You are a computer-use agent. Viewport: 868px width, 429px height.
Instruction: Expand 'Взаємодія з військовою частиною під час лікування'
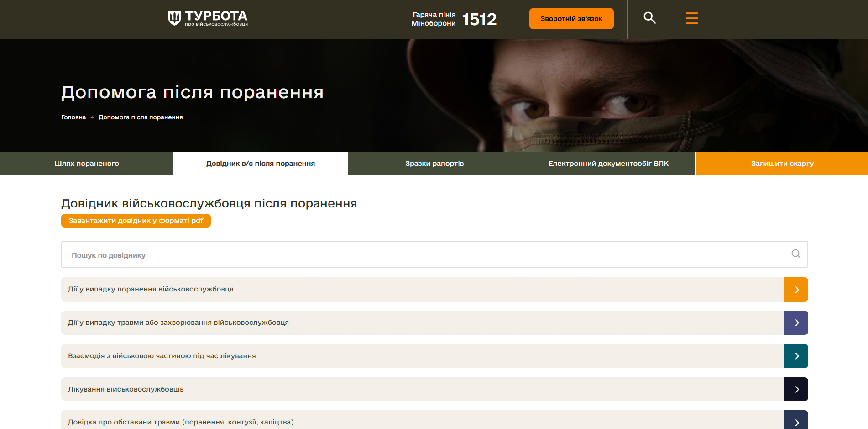coord(162,356)
